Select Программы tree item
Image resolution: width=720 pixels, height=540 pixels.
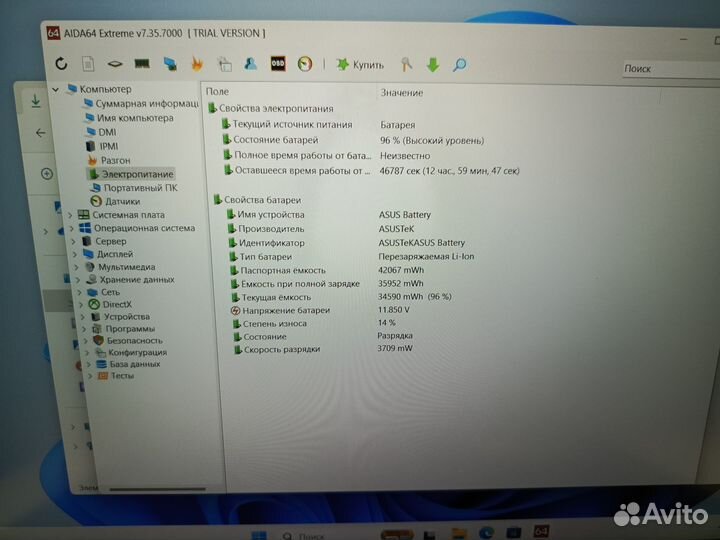[124, 329]
